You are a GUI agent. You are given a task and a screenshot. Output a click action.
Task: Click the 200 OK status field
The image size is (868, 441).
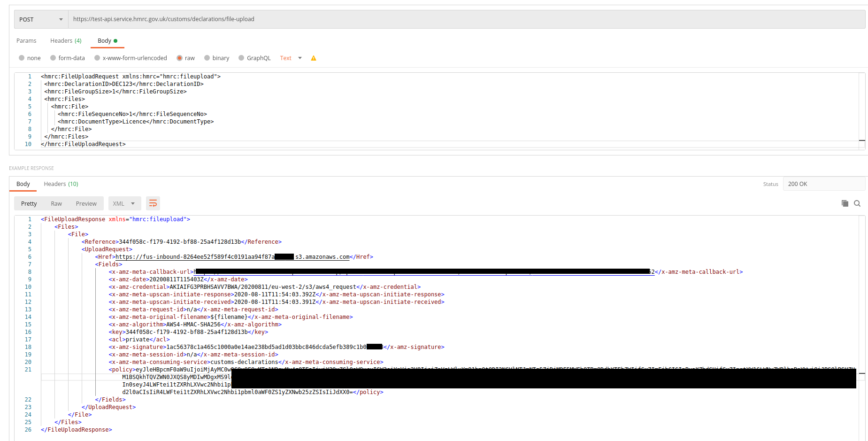point(824,184)
